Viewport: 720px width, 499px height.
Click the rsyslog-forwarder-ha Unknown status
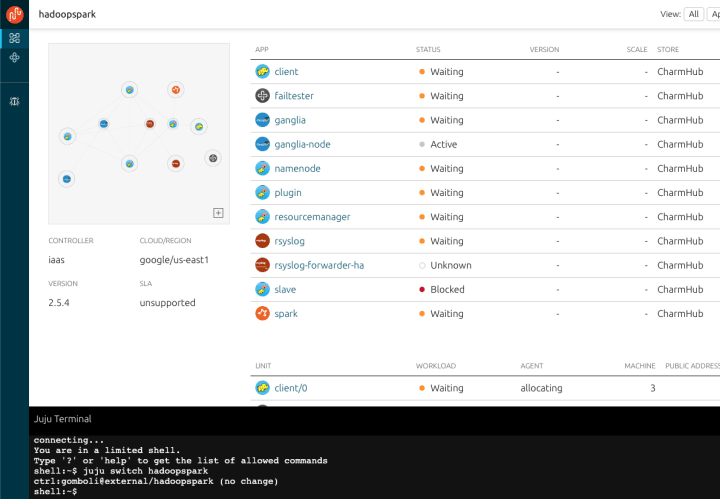tap(450, 265)
